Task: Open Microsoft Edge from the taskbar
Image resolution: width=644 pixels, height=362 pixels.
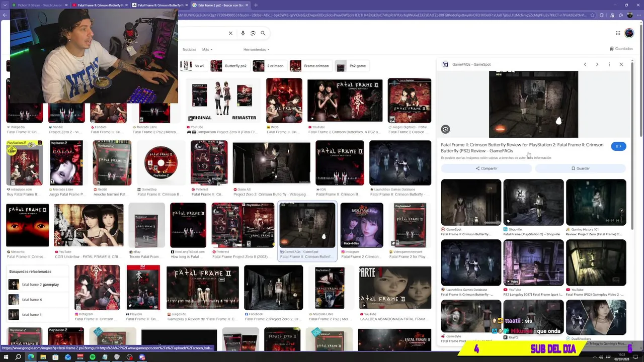Action: pyautogui.click(x=31, y=357)
